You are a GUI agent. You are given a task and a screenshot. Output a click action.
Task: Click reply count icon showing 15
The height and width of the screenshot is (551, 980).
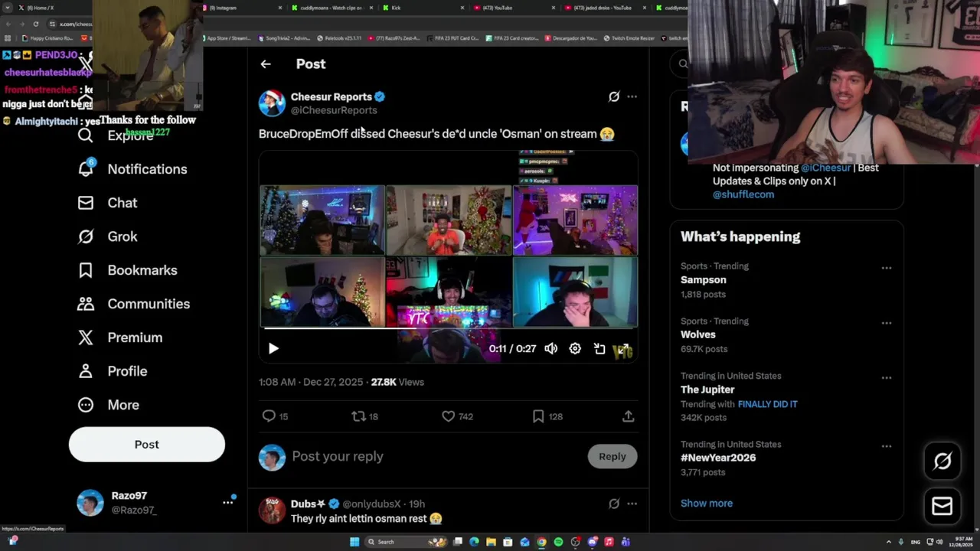275,416
